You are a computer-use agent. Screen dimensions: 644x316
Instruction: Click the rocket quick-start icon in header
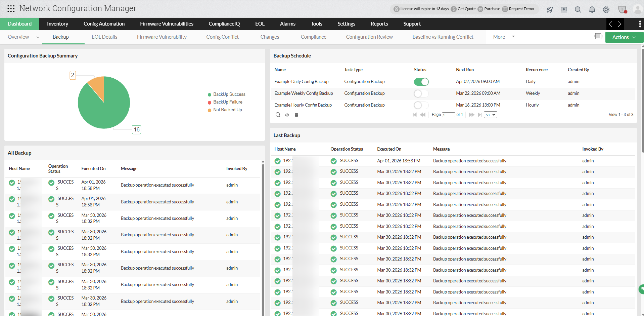click(x=550, y=9)
